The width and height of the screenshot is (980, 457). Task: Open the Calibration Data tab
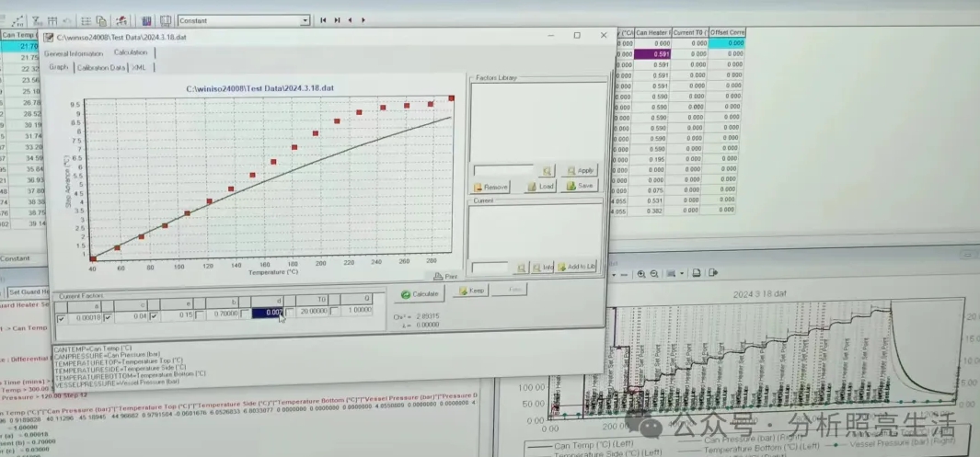101,67
